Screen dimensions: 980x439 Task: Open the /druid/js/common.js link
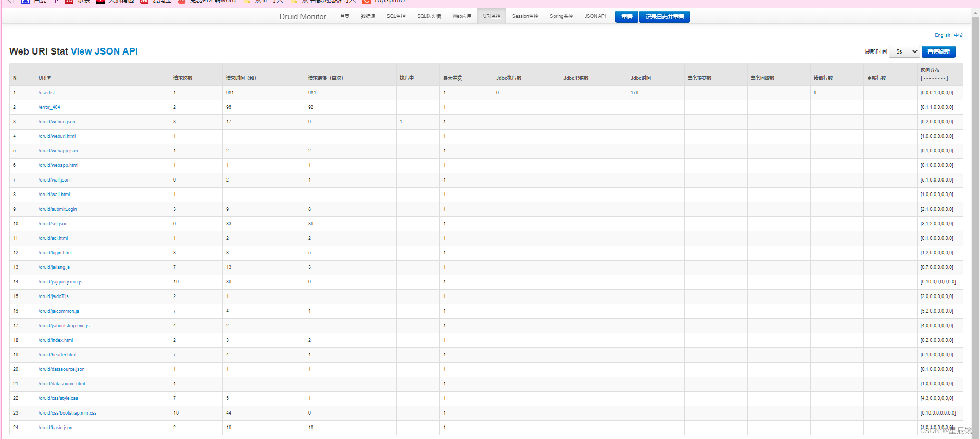click(x=58, y=311)
